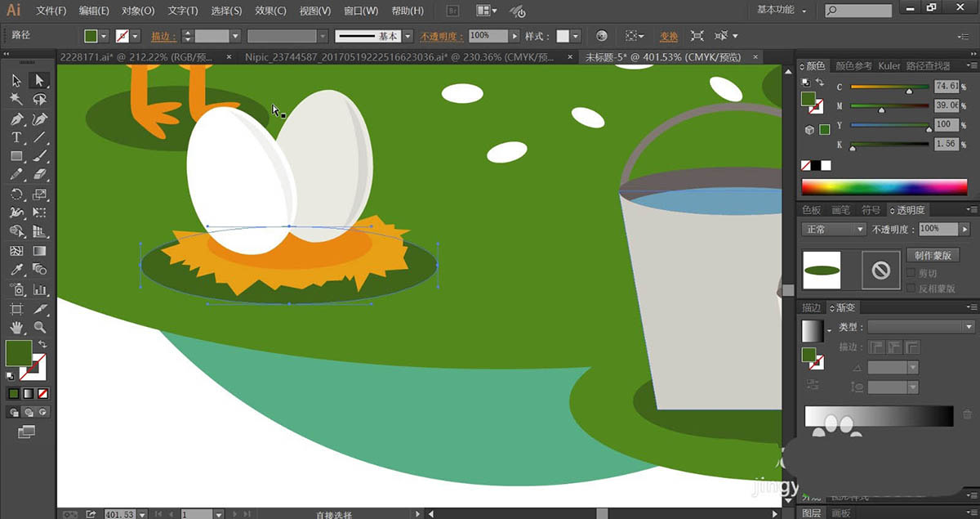Set fill to None in toolbox

pyautogui.click(x=42, y=393)
